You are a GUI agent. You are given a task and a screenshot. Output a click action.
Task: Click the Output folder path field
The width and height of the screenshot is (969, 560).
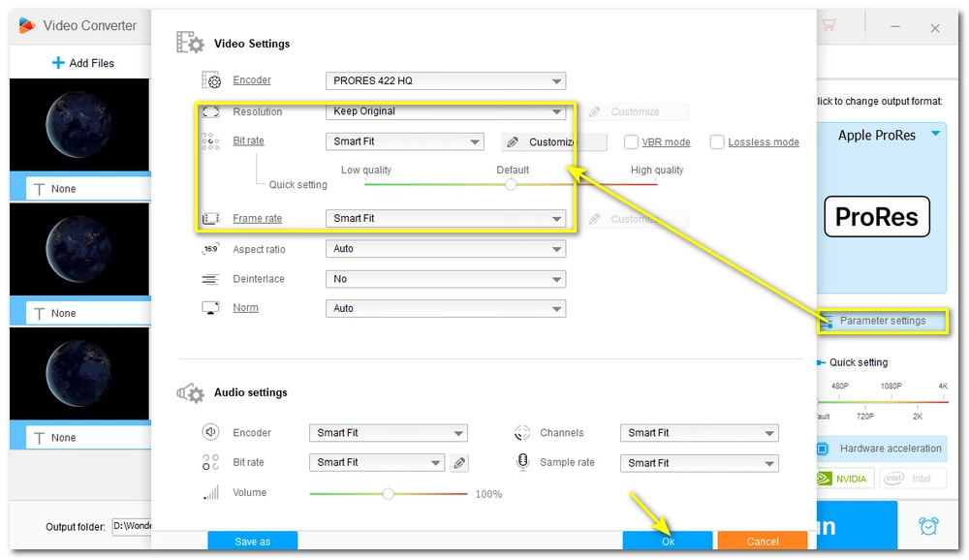(x=132, y=526)
